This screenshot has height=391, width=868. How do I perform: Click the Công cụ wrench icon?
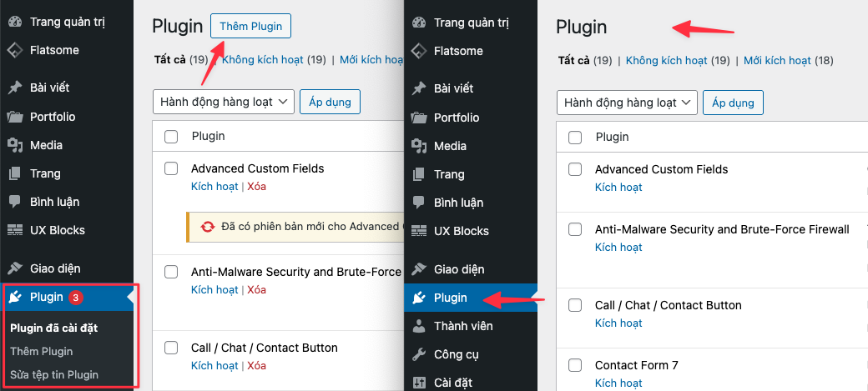pos(419,354)
